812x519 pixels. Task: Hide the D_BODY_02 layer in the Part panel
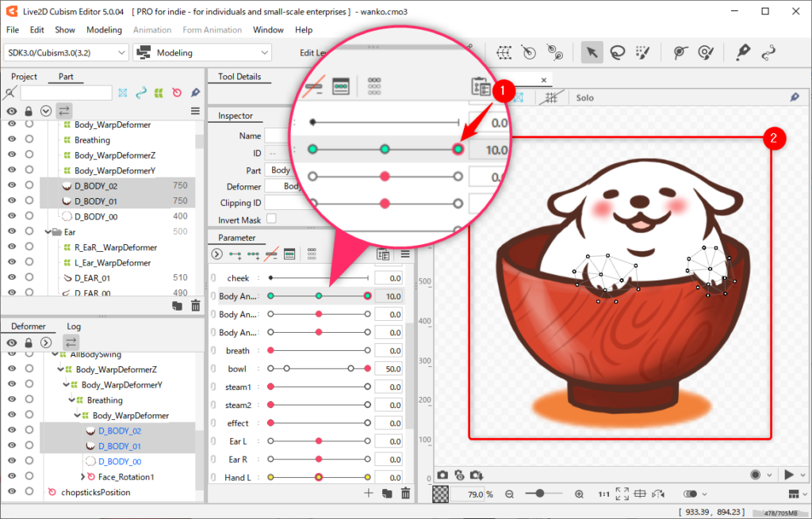point(12,185)
